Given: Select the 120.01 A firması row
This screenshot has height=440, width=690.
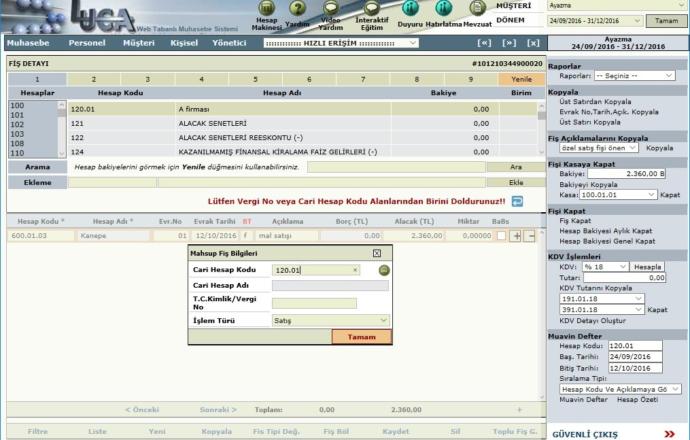Looking at the screenshot, I should pos(303,109).
